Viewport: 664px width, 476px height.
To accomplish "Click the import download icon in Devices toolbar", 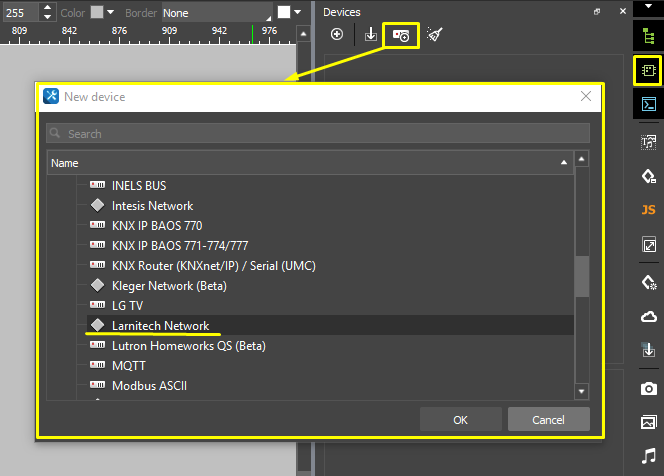I will [x=370, y=35].
